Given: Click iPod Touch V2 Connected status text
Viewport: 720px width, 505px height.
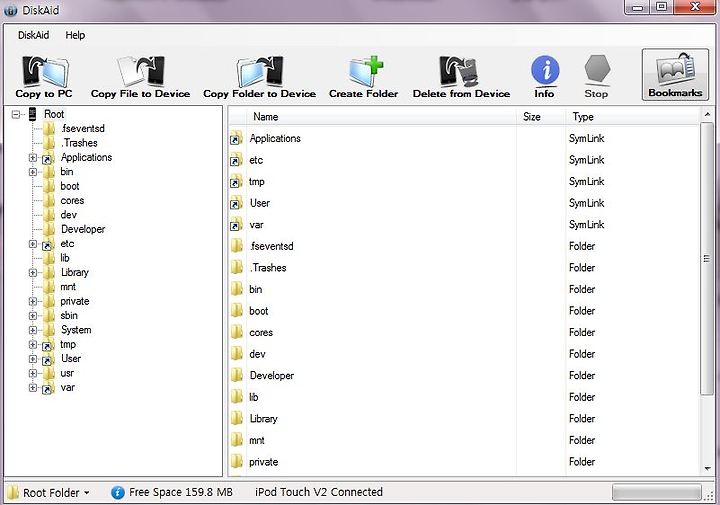Looking at the screenshot, I should point(319,492).
